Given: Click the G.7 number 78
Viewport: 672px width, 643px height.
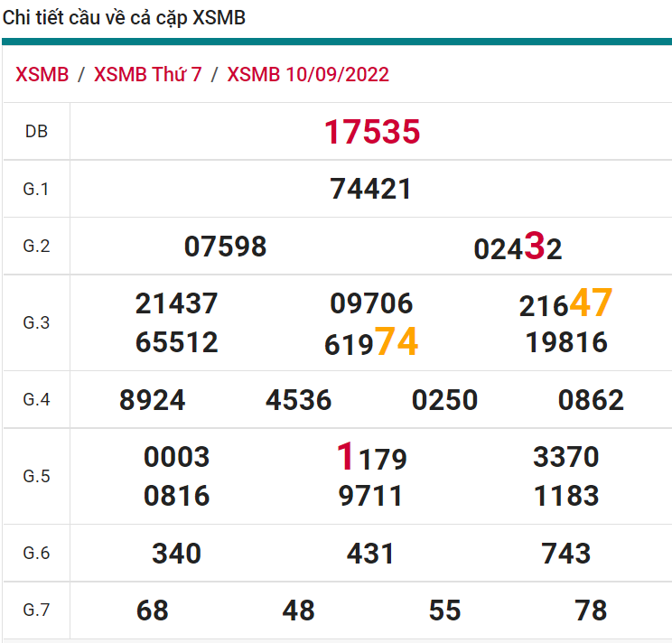Looking at the screenshot, I should [x=591, y=610].
